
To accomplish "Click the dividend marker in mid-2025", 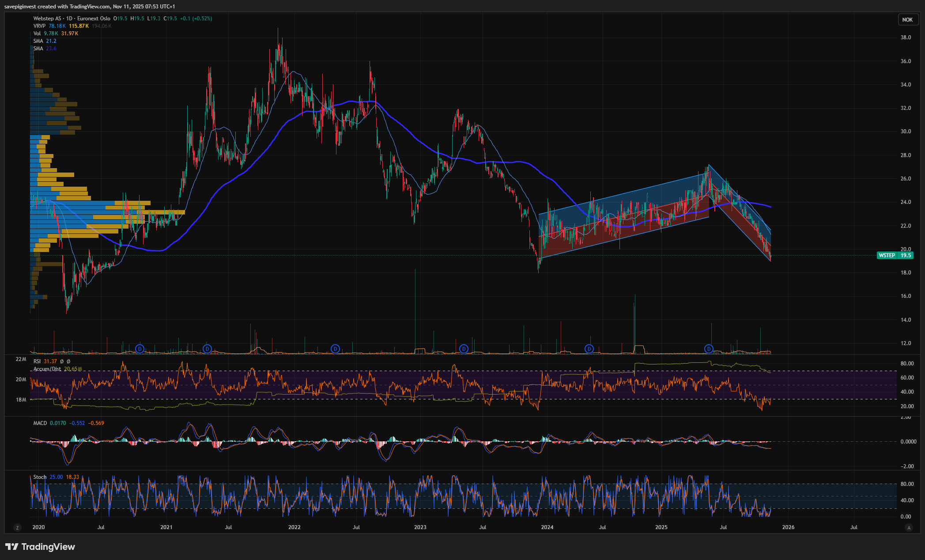I will click(709, 349).
